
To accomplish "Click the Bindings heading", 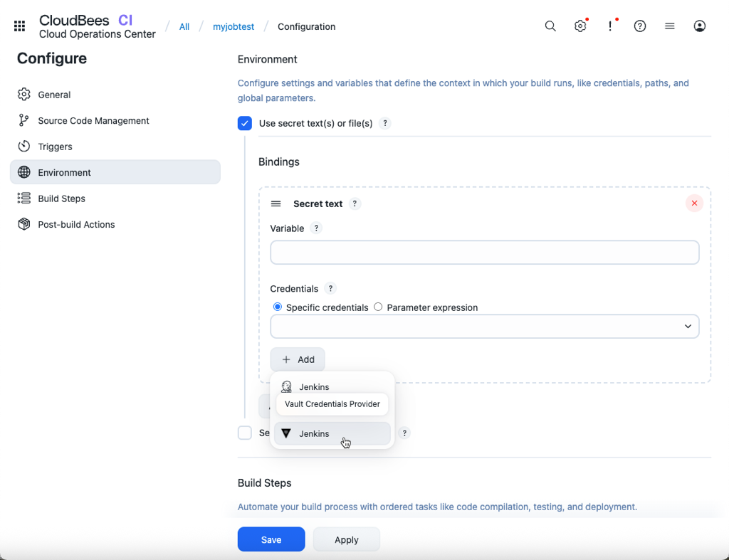I will (279, 162).
